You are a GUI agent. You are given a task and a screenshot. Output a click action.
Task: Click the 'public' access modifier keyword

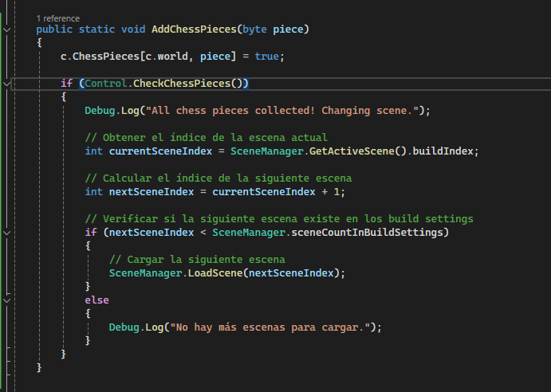[x=54, y=29]
